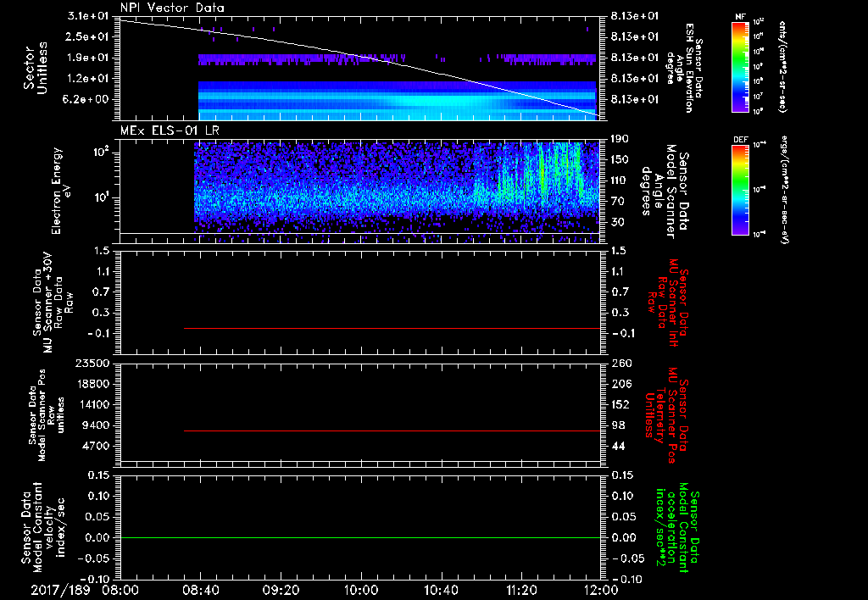Select the 'MEx ELS-01 LR' panel title

click(170, 131)
